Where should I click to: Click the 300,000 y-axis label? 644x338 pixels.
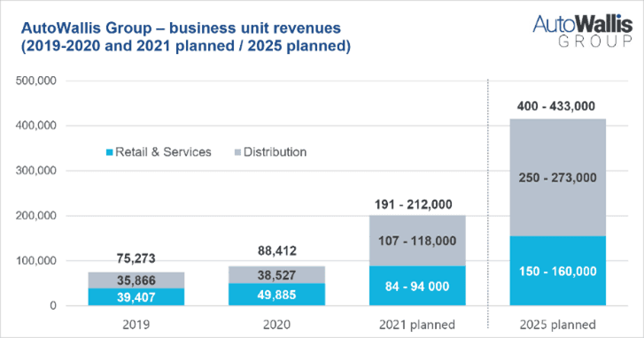(36, 171)
